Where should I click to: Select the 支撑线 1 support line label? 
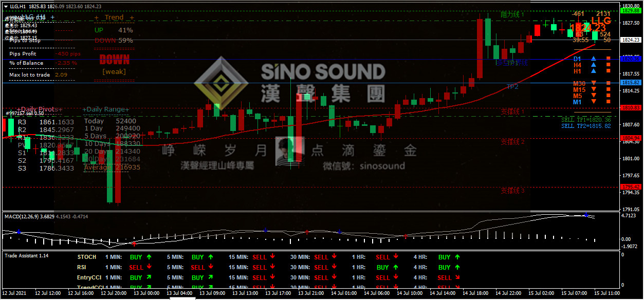(x=512, y=111)
